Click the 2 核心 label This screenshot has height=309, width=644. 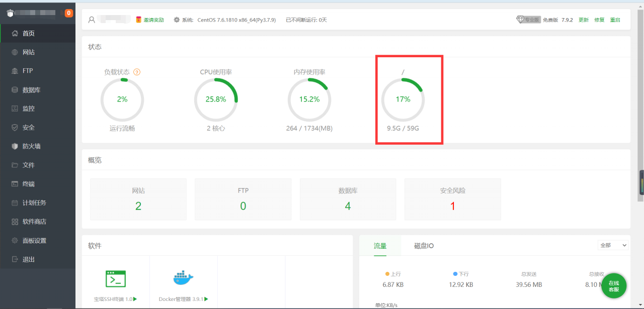[x=216, y=129]
